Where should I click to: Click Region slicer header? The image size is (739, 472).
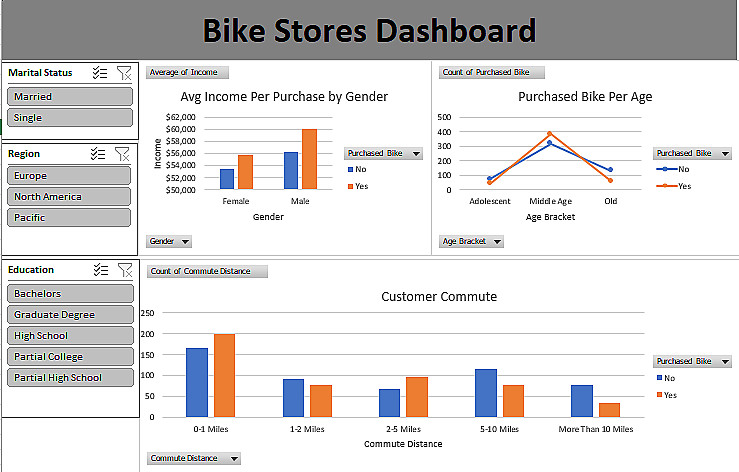[24, 154]
